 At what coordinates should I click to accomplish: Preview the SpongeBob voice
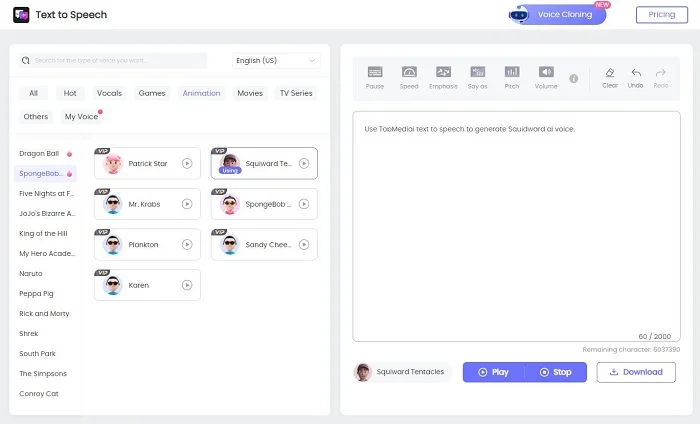coord(304,204)
